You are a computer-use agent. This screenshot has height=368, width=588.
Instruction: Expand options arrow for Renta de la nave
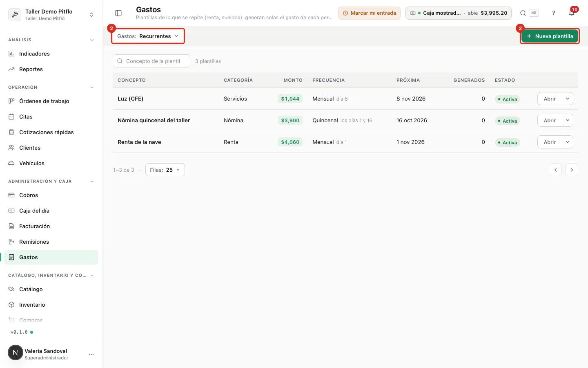(x=568, y=142)
